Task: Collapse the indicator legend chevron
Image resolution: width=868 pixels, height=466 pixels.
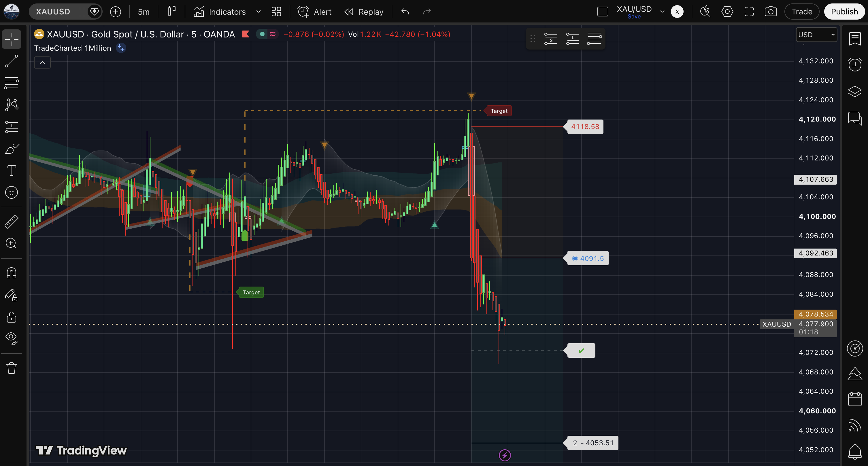Action: point(42,62)
